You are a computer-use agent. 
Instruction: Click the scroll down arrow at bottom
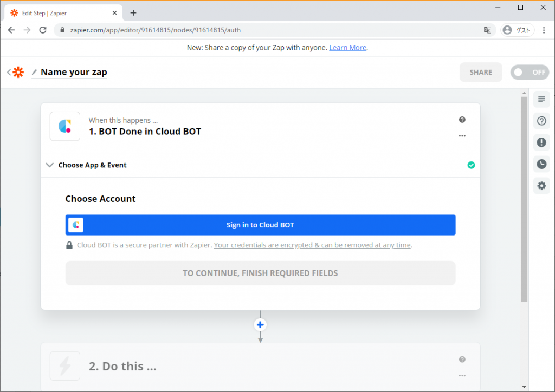(524, 387)
